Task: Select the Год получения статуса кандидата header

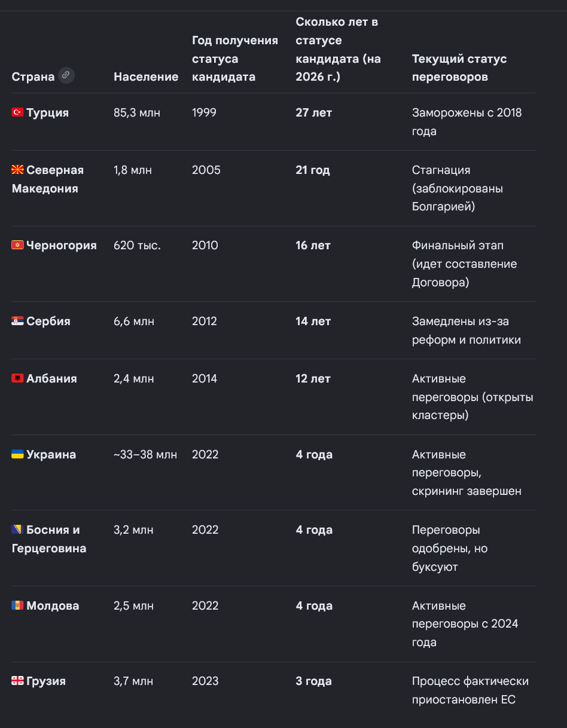Action: click(235, 59)
